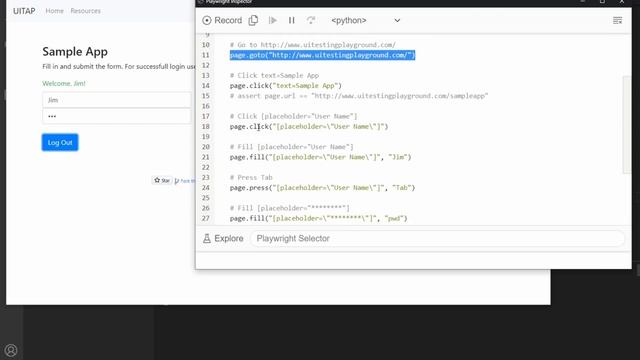Click the Step over icon in Inspector toolbar
This screenshot has width=640, height=360.
(311, 20)
